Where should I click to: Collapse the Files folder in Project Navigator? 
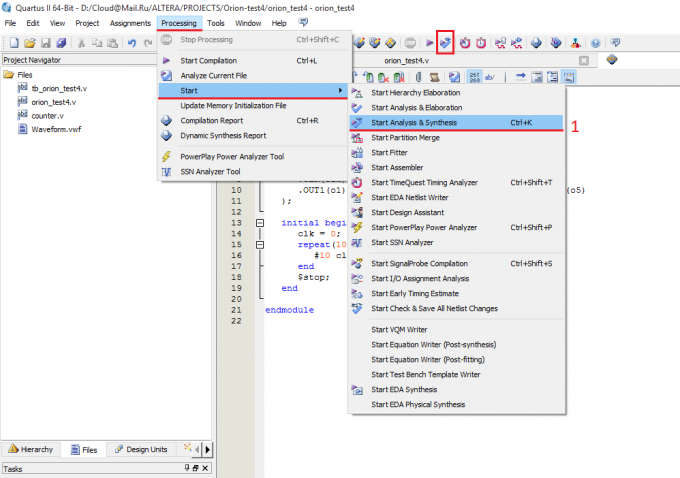[x=9, y=75]
